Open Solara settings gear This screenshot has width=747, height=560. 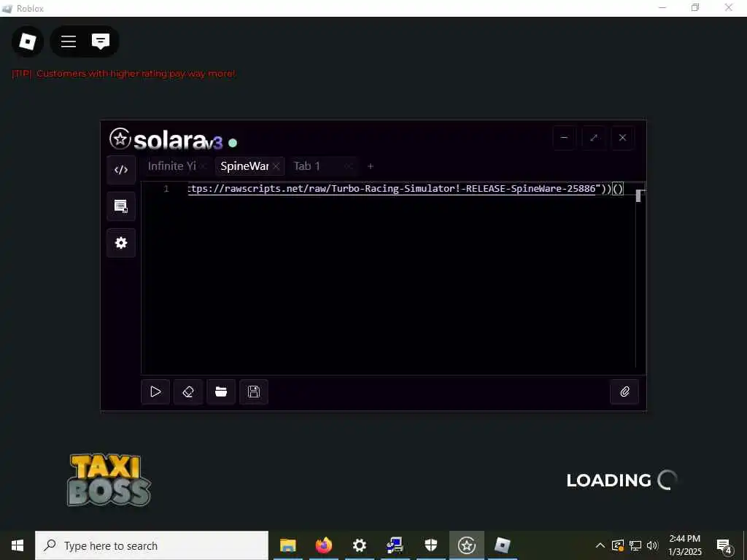click(x=121, y=243)
